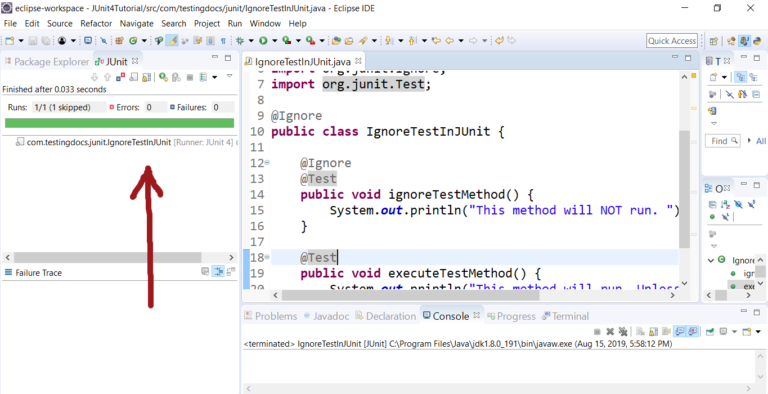Screen dimensions: 768x394
Task: Toggle Scroll Lock in JUnit view
Action: click(146, 77)
